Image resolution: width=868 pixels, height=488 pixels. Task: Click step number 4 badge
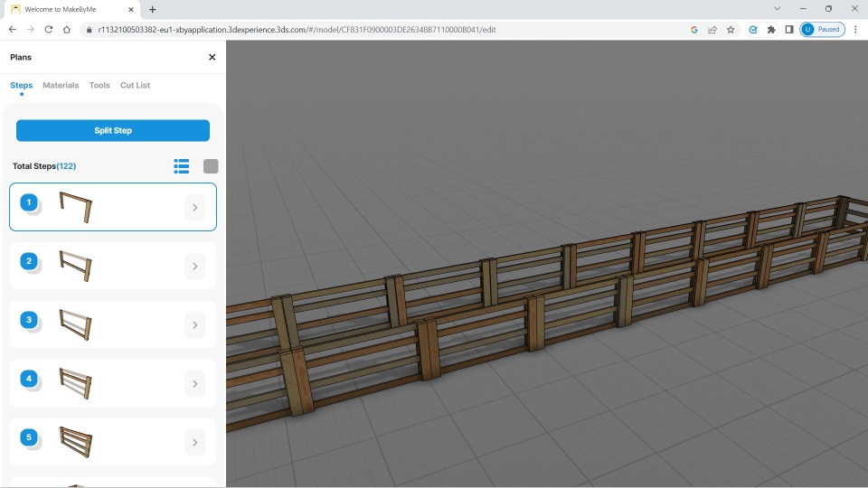point(29,379)
